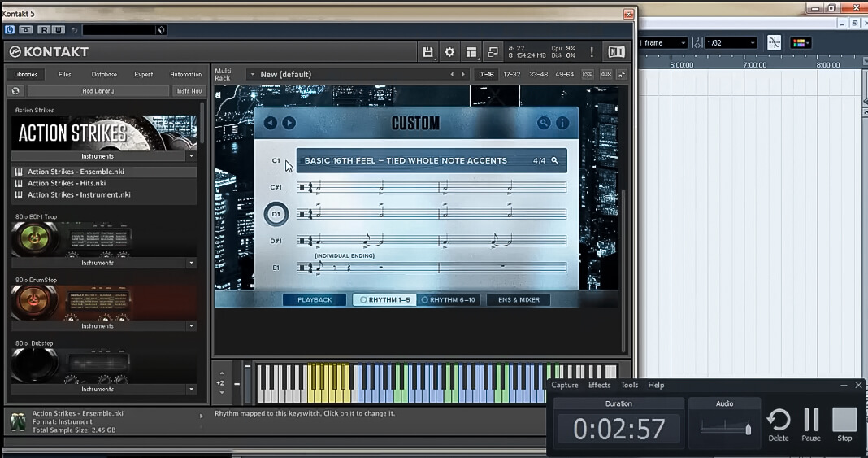The height and width of the screenshot is (458, 868).
Task: Open the Playback page
Action: 315,299
